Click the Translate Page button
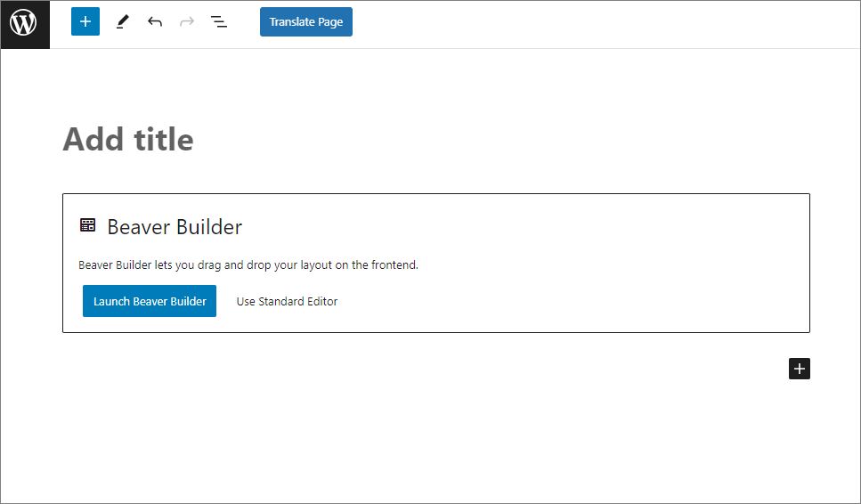Screen dimensions: 861x504 click(306, 22)
